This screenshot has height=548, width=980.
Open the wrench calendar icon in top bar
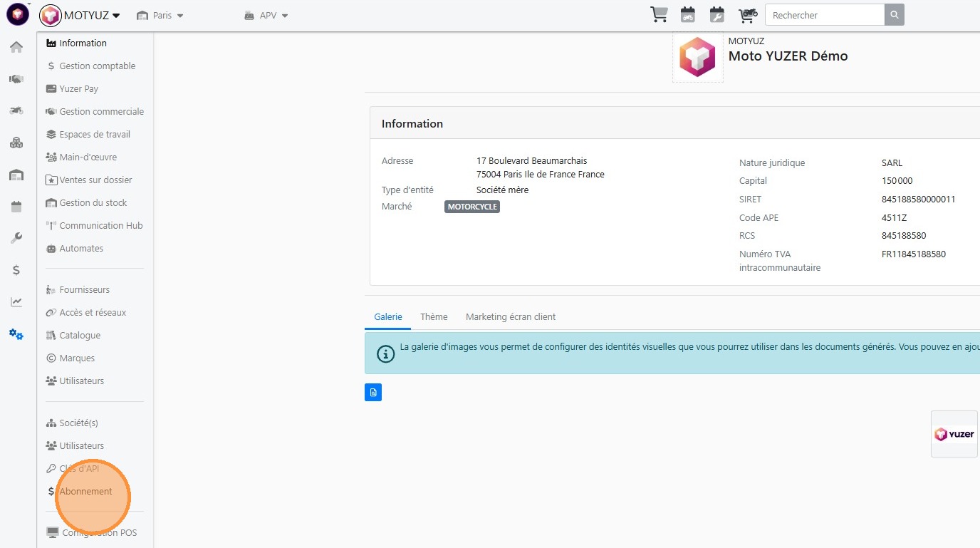717,14
